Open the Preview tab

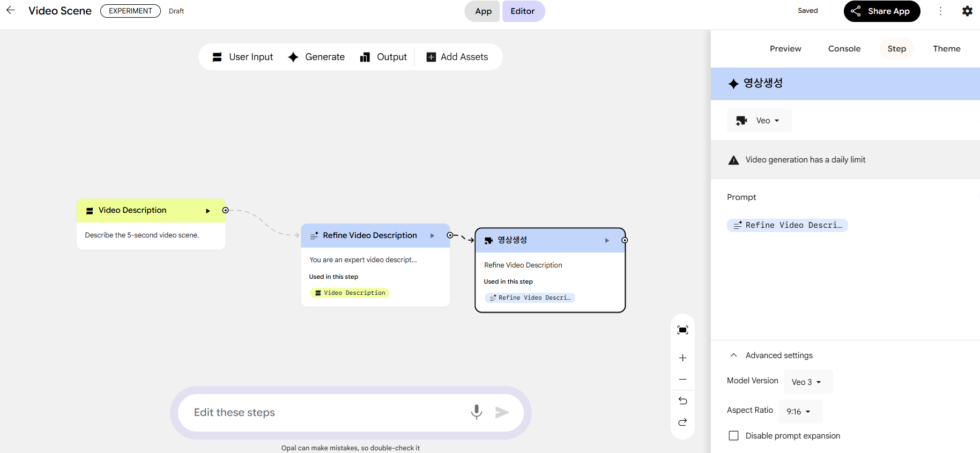click(x=785, y=49)
